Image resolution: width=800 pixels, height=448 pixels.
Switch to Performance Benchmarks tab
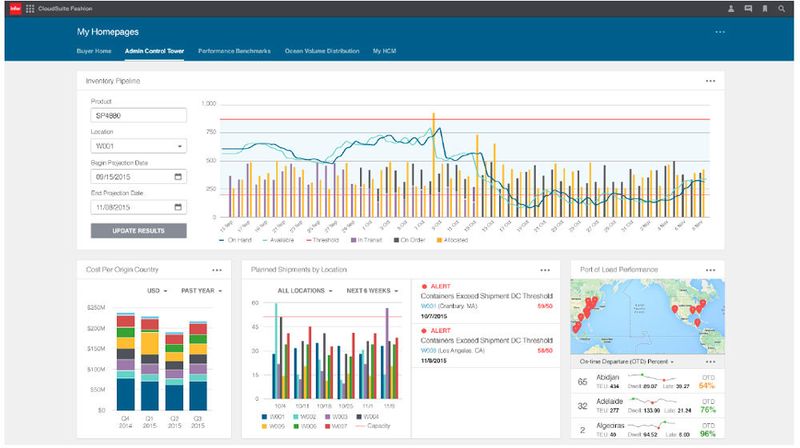tap(234, 50)
